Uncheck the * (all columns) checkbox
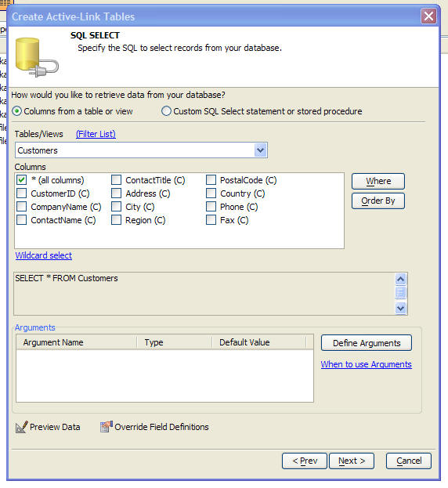 [x=21, y=180]
